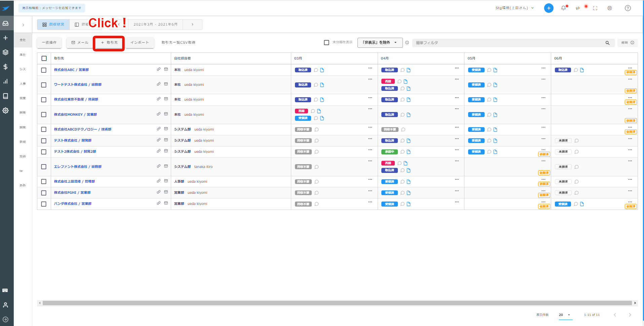Image resolution: width=644 pixels, height=326 pixels.
Task: Check the 株式会社MONKEY row checkbox
Action: tap(44, 115)
